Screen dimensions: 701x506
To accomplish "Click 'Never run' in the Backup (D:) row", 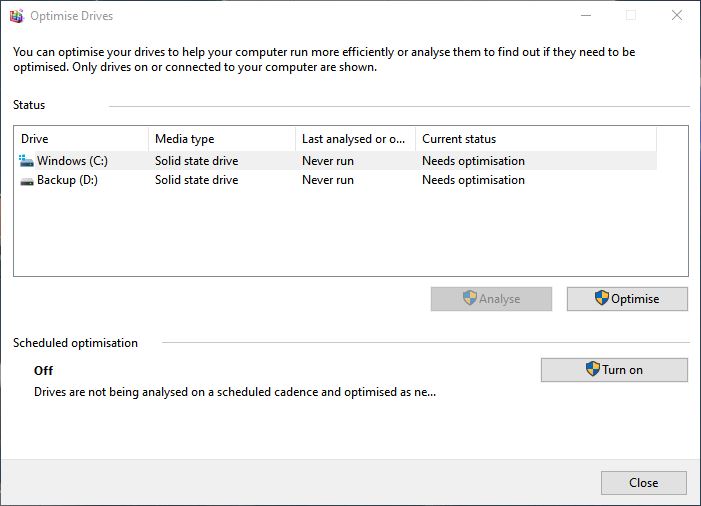I will (x=328, y=180).
